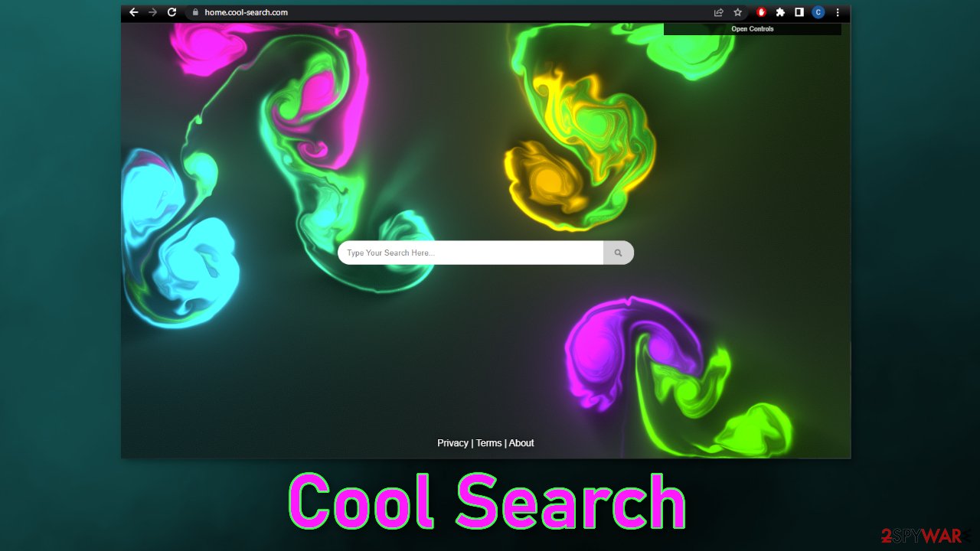Screen dimensions: 980x551
Task: Open the 'C' profile avatar
Action: [818, 12]
